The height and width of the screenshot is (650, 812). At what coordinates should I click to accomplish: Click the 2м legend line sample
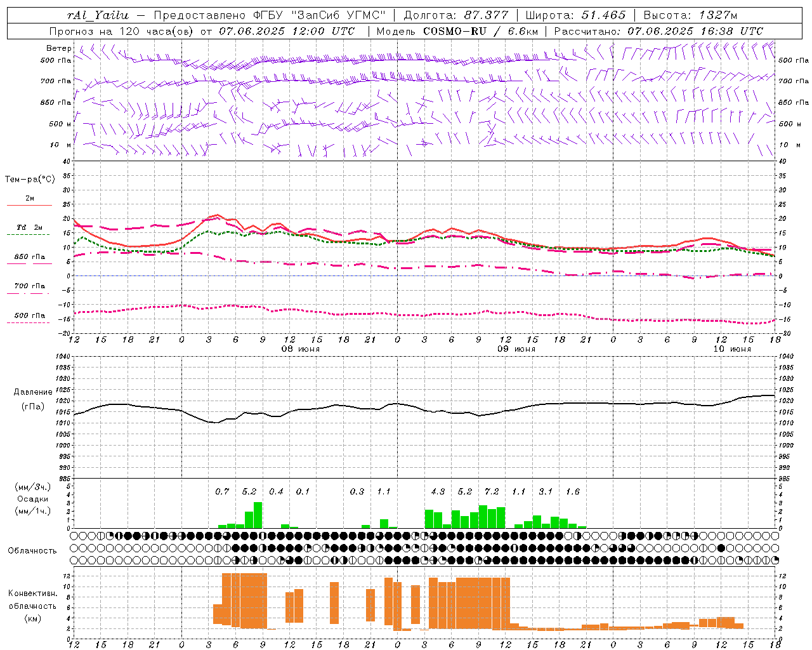(29, 206)
